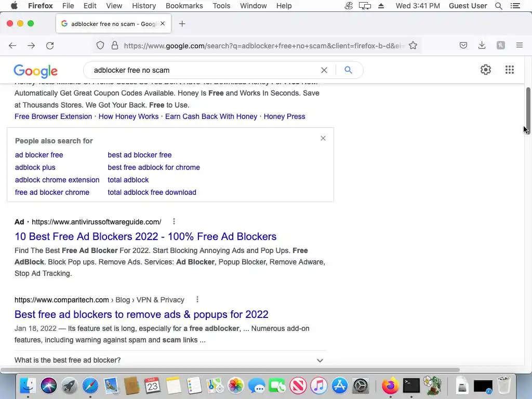
Task: View site security padlock info
Action: point(115,46)
